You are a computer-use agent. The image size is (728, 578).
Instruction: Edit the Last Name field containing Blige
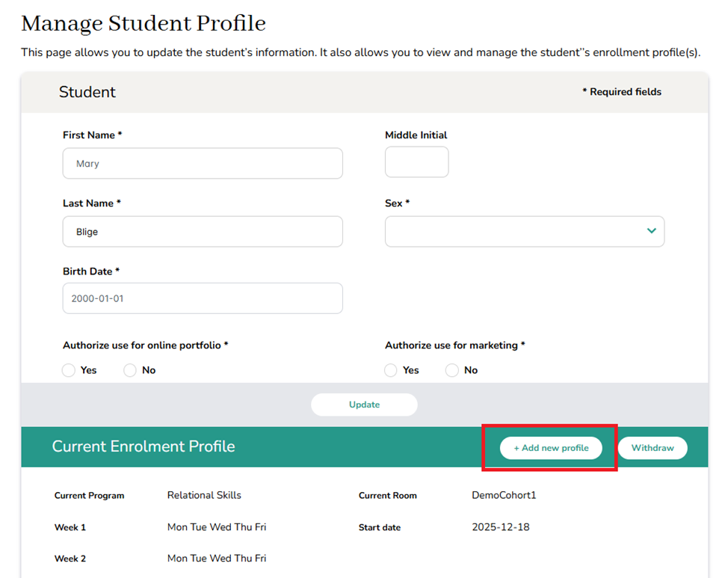pyautogui.click(x=203, y=232)
